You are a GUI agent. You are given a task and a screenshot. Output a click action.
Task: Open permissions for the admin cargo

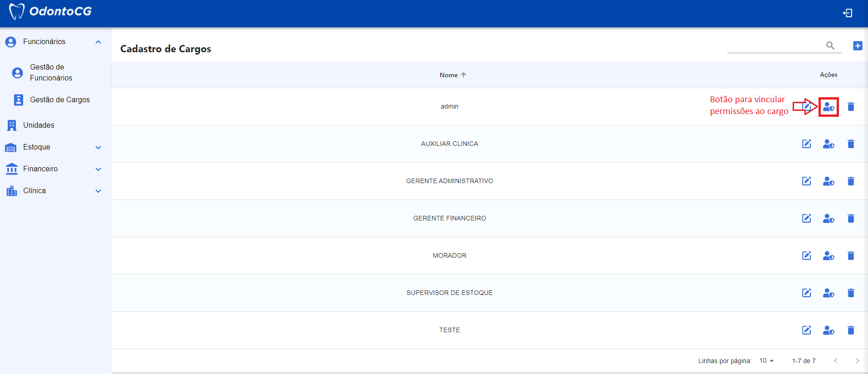(828, 107)
